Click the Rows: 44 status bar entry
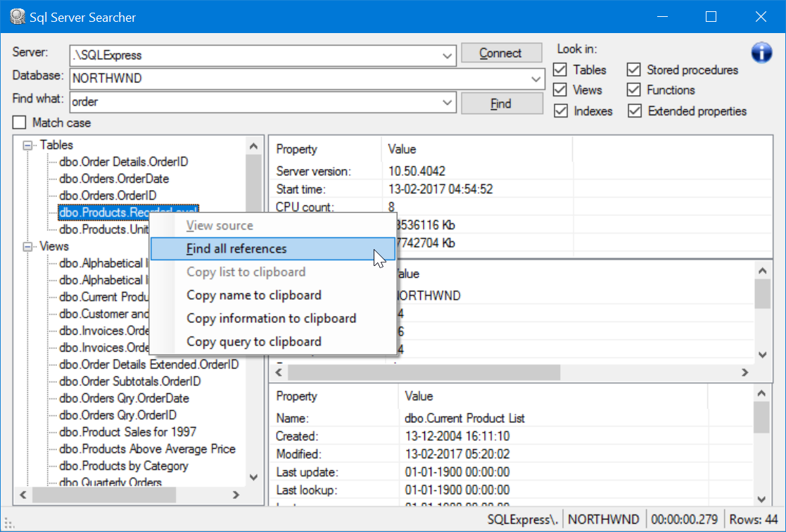The image size is (786, 532). pos(754,519)
